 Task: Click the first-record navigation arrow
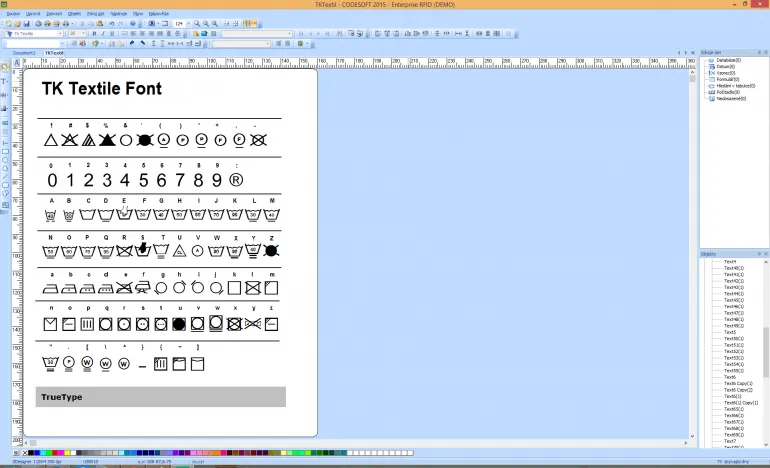point(301,33)
